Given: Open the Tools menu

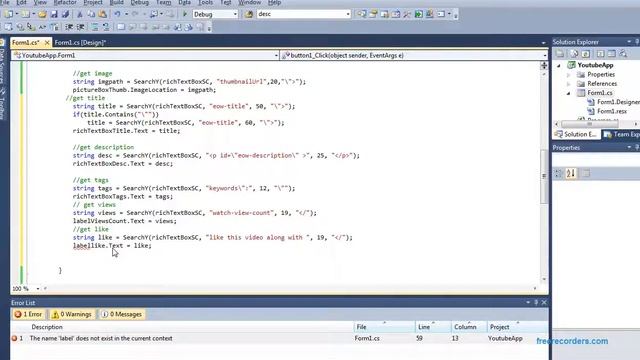Looking at the screenshot, I should tap(205, 2).
